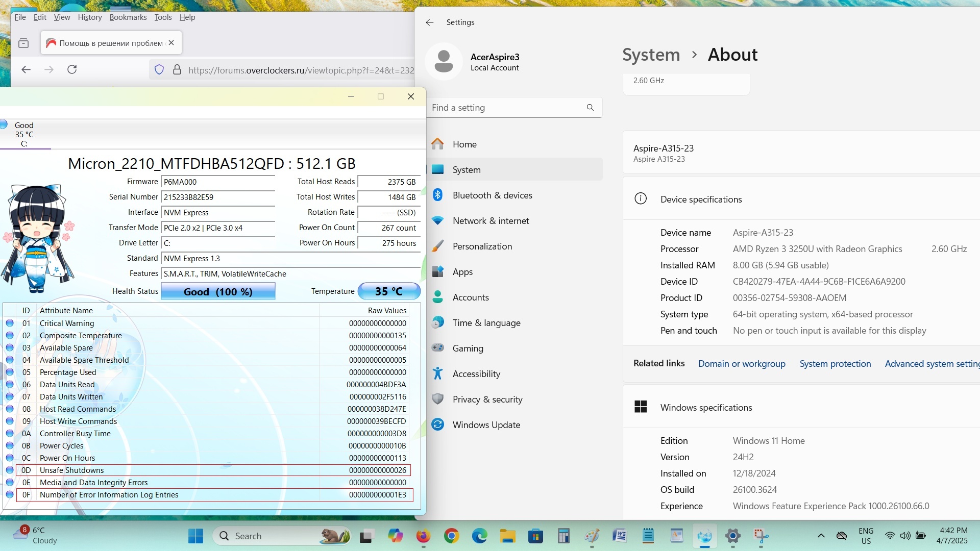Viewport: 980px width, 551px height.
Task: Click the Temperature 35 °C indicator
Action: tap(389, 291)
